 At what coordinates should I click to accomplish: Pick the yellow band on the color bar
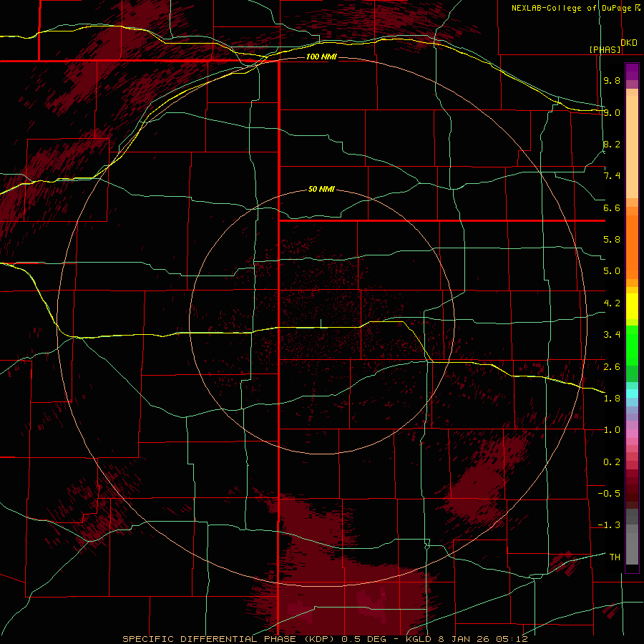632,306
